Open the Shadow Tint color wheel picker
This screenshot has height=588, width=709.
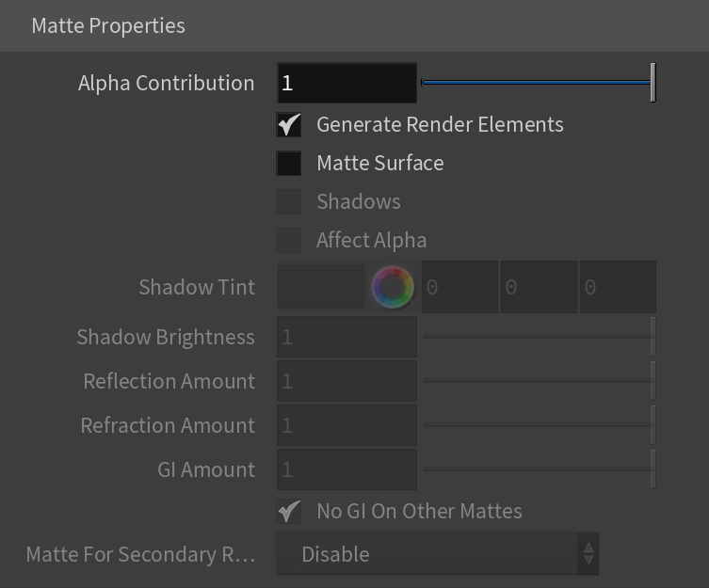click(x=393, y=287)
